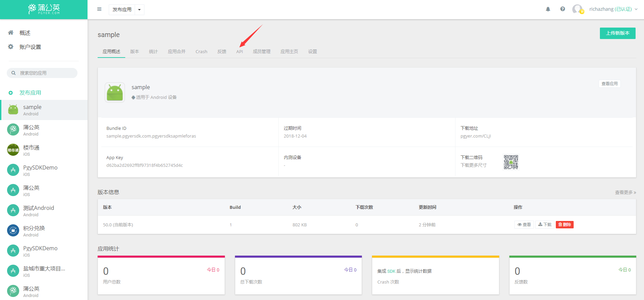Open the Crash tab
This screenshot has width=644, height=300.
pos(201,51)
